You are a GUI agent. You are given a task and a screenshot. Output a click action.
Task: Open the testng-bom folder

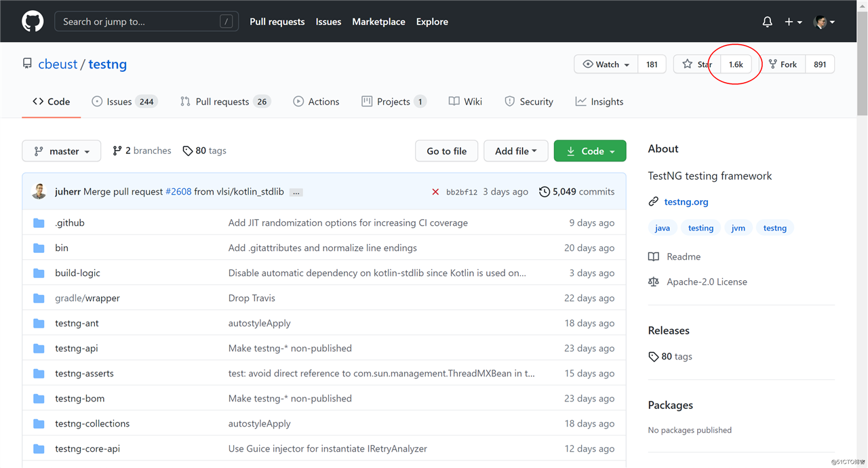pyautogui.click(x=79, y=398)
